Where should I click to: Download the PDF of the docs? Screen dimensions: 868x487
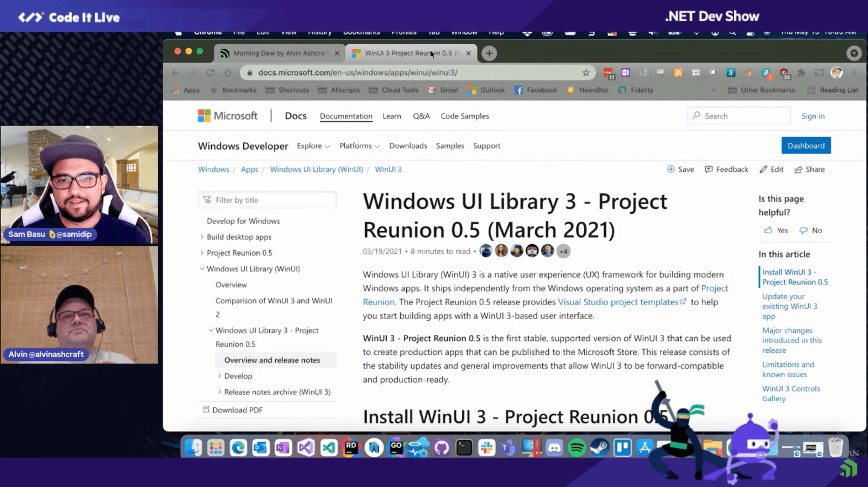233,410
